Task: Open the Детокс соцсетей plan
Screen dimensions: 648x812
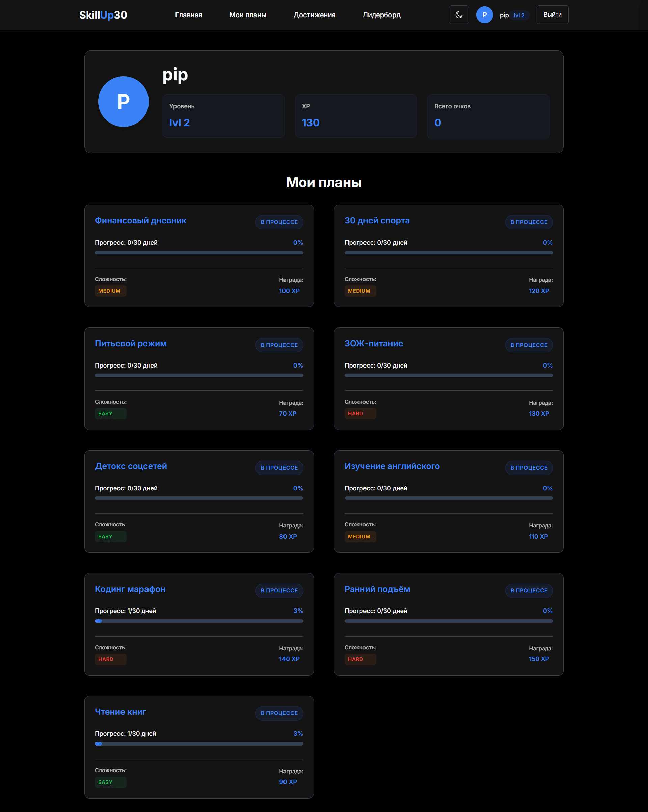Action: [131, 466]
